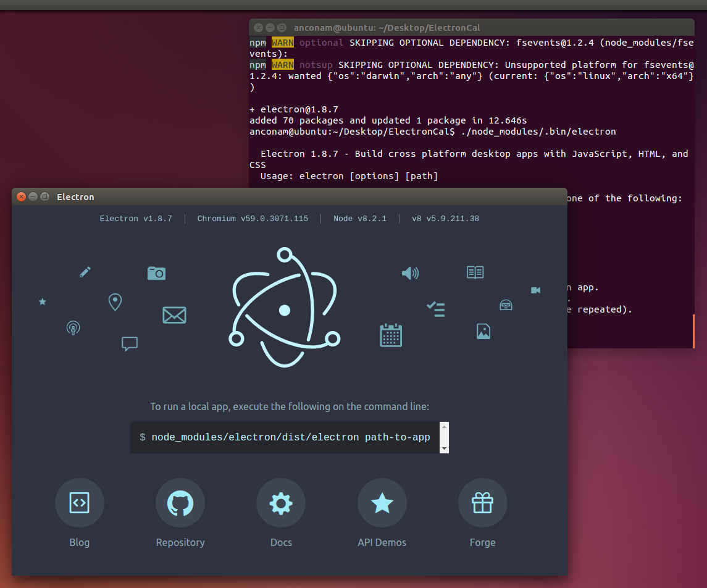Click 'added 70 packages' line in terminal
This screenshot has height=588, width=707.
388,121
